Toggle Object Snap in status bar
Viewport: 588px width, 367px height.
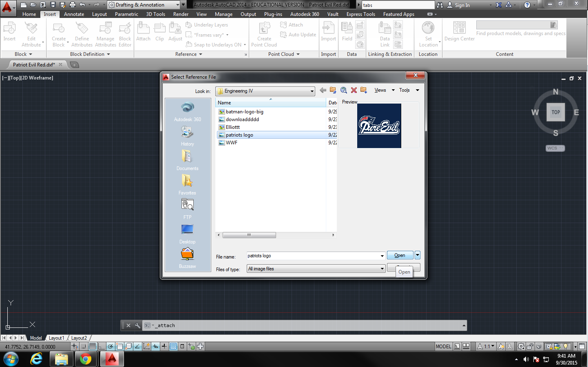tap(119, 346)
